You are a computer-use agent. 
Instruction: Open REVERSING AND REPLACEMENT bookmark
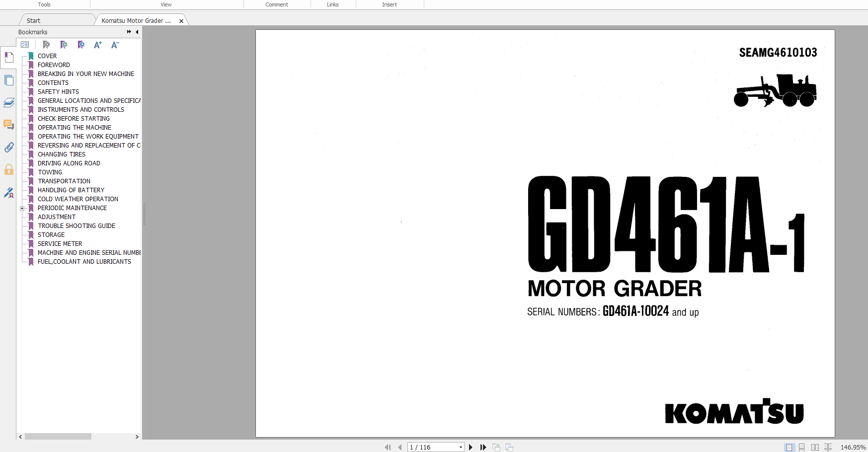89,146
